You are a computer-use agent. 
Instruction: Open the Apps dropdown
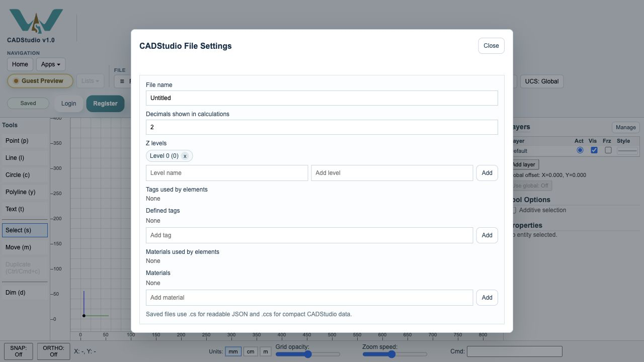pyautogui.click(x=51, y=64)
